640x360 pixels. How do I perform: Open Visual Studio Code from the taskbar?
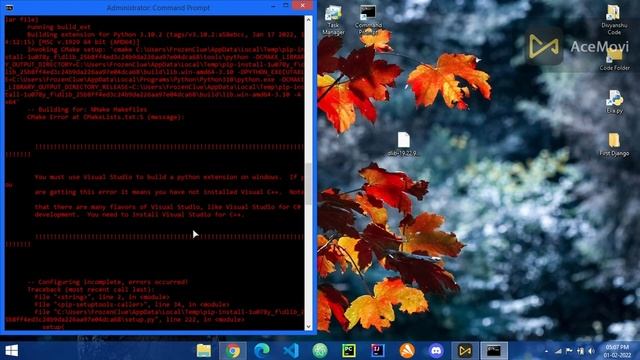[x=291, y=351]
